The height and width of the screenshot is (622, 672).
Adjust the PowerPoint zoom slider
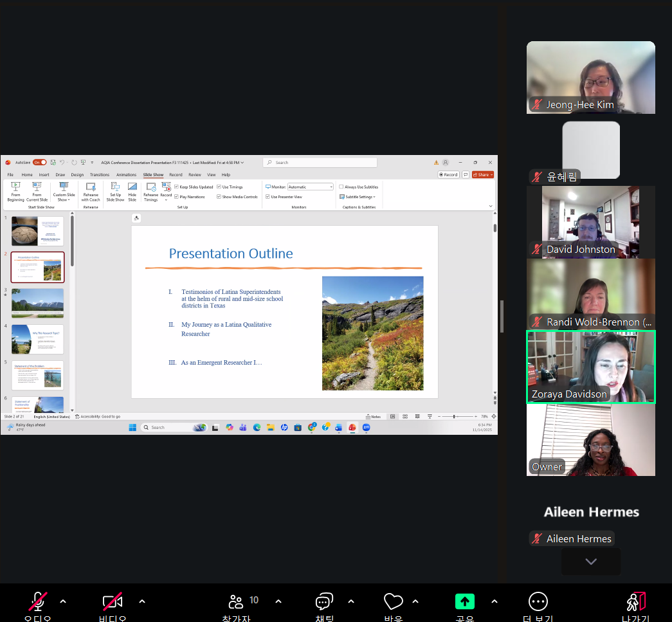pos(454,416)
